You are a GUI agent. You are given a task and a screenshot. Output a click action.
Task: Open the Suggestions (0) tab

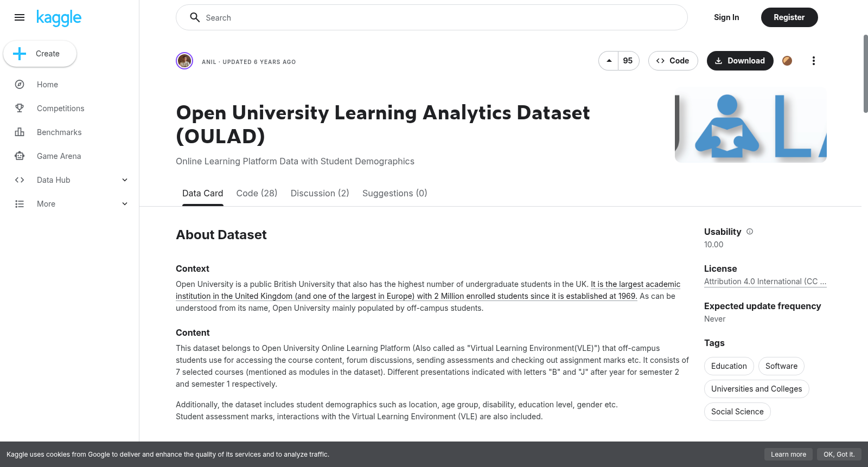point(394,193)
